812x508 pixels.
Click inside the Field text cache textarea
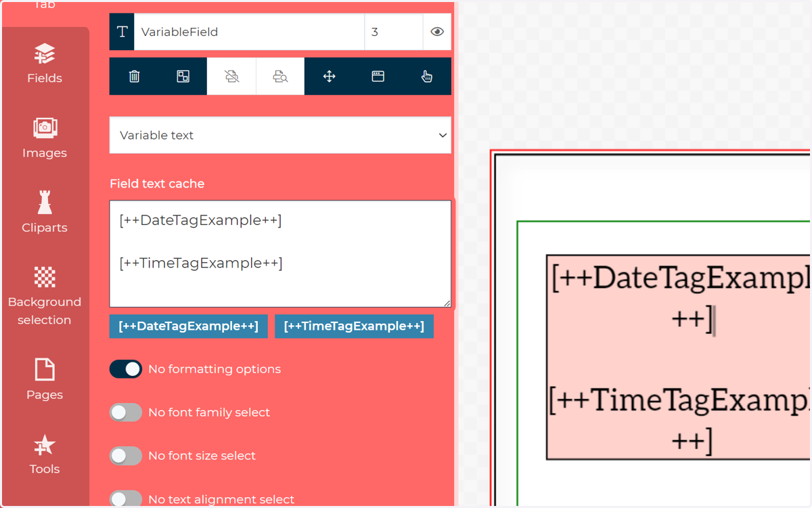point(280,254)
